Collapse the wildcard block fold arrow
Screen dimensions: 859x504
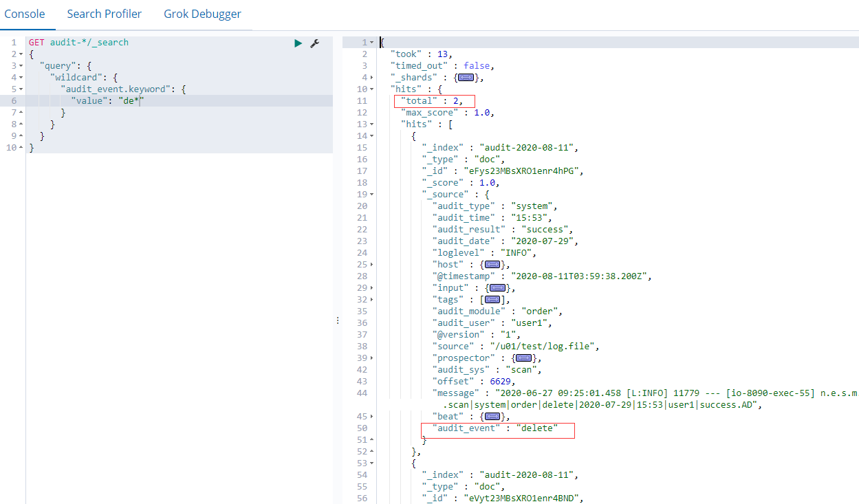point(19,77)
